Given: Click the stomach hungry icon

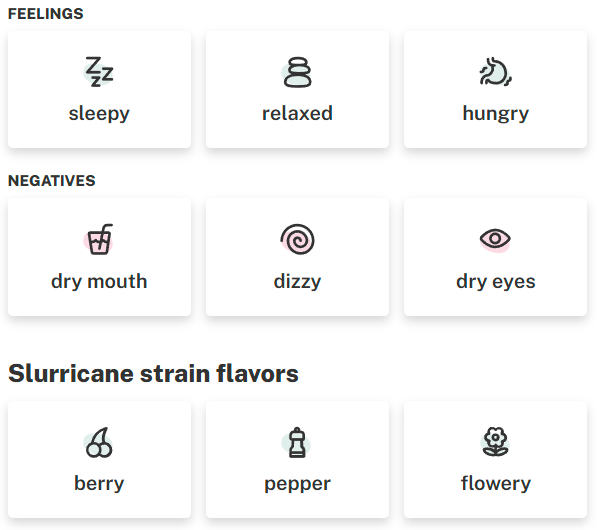Looking at the screenshot, I should (495, 72).
